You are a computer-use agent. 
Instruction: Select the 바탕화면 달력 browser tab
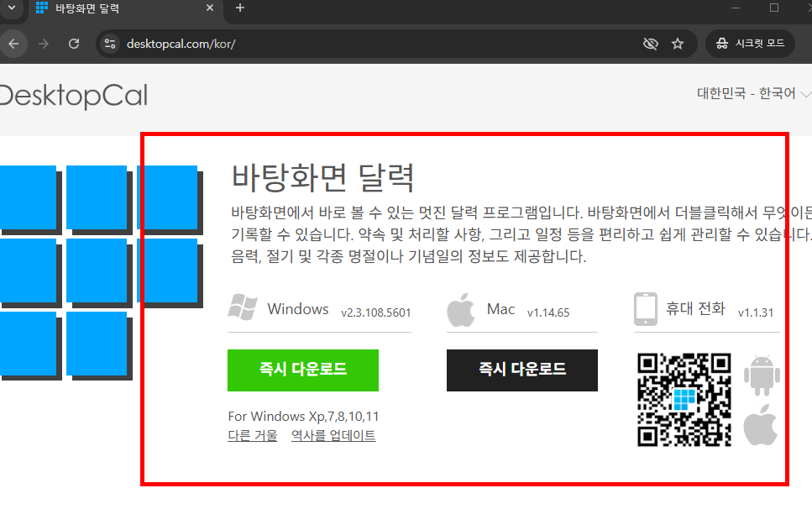pyautogui.click(x=109, y=9)
